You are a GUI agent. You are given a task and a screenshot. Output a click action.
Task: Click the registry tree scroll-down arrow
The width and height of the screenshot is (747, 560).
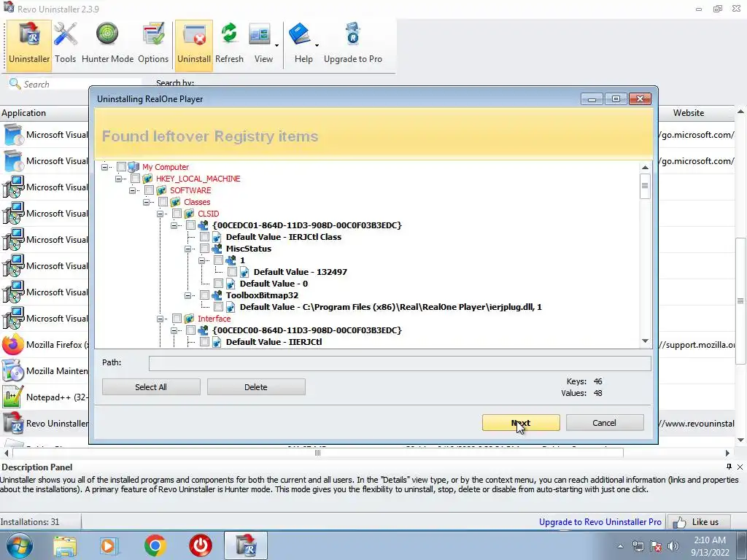pyautogui.click(x=645, y=341)
